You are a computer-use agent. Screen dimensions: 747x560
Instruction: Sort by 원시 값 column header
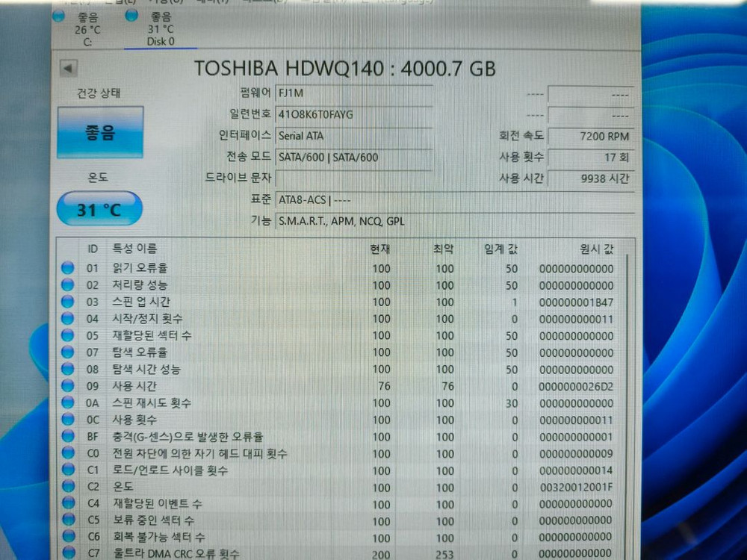[x=597, y=249]
